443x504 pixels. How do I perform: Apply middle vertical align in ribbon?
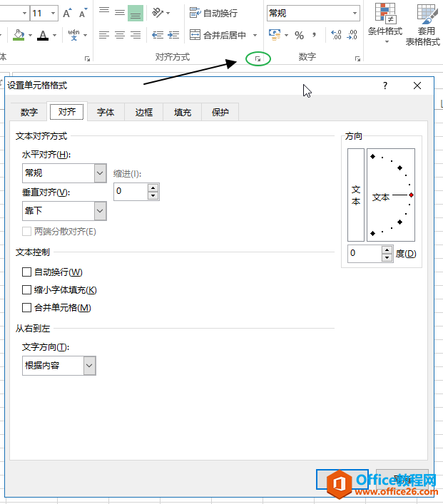click(120, 13)
